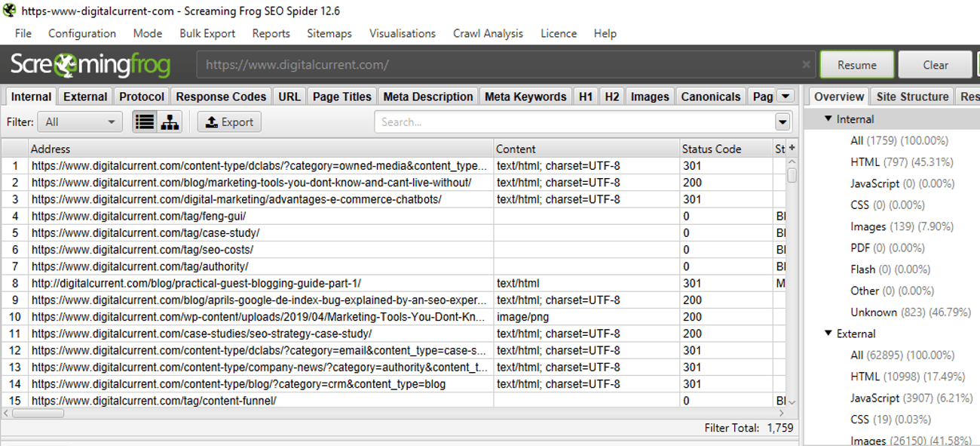Select the Canonicals tab
Viewport: 980px width, 446px height.
pyautogui.click(x=711, y=97)
